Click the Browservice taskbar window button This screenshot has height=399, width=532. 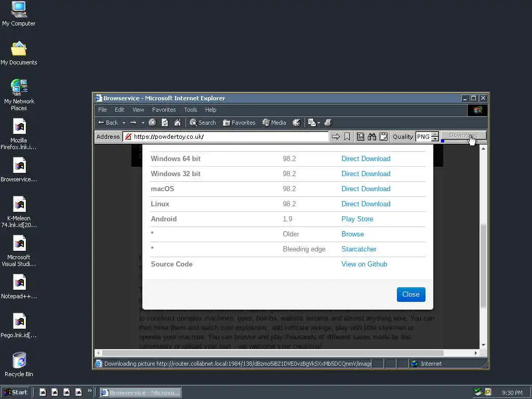coord(140,393)
